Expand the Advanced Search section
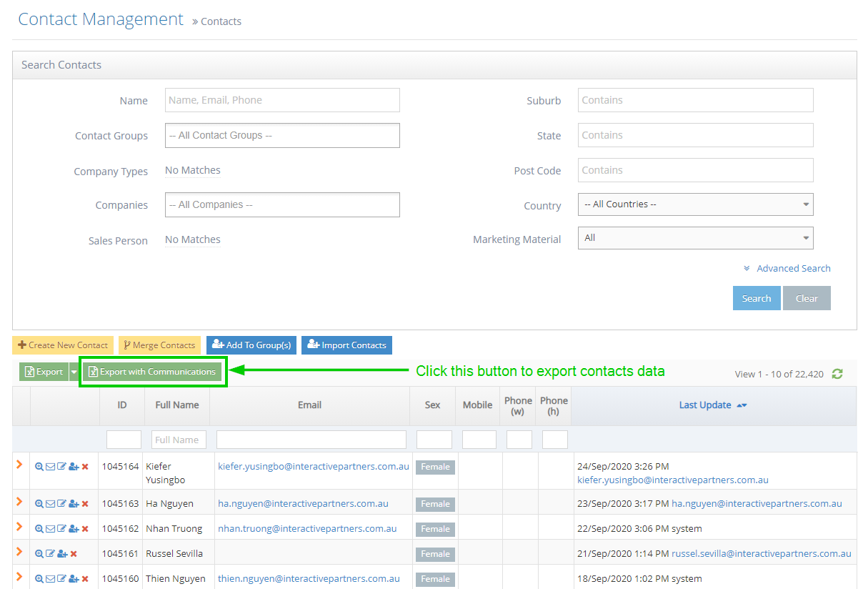Viewport: 868px width, 589px height. (787, 268)
